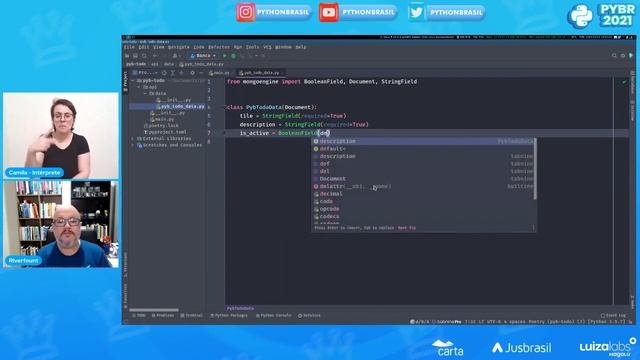The height and width of the screenshot is (360, 640).
Task: Open the Python Console tool window
Action: (273, 316)
